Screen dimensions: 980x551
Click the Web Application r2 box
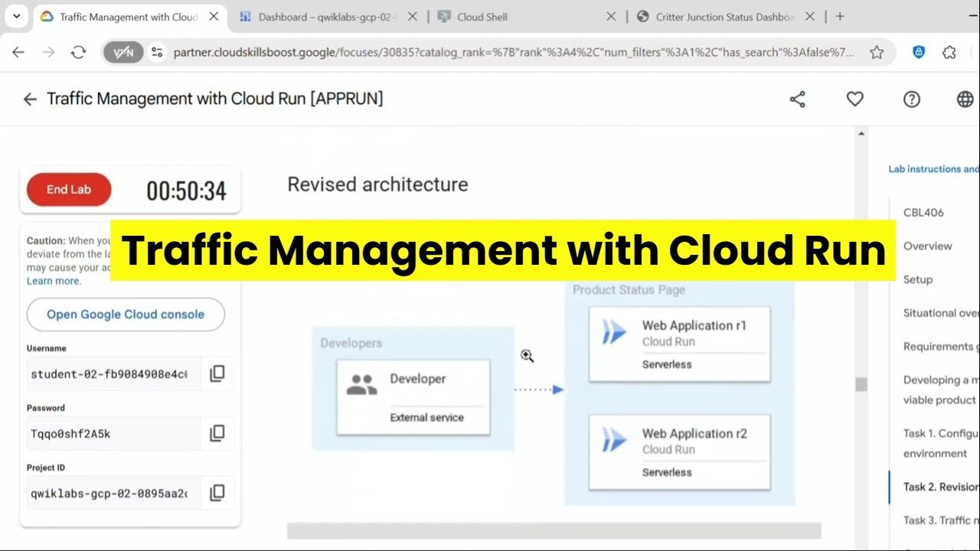(679, 452)
